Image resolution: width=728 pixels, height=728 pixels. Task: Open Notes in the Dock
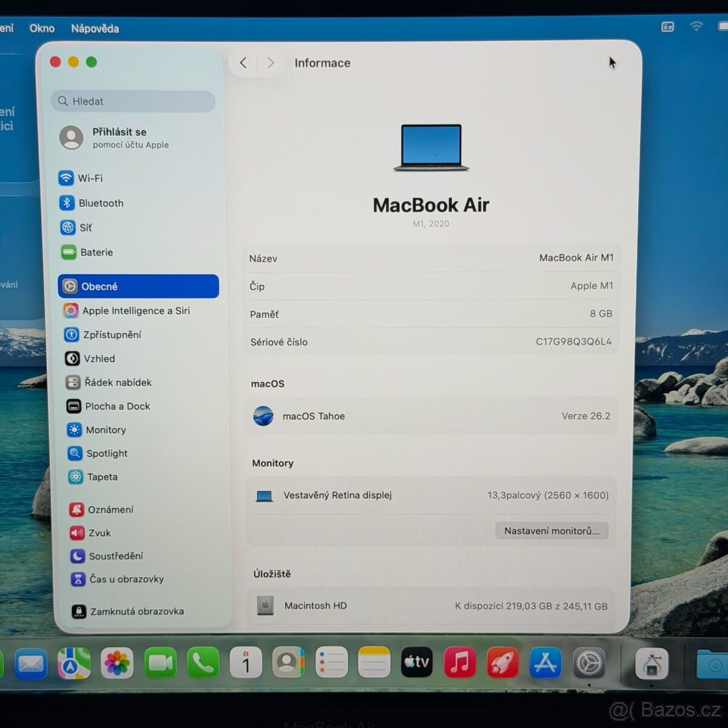374,662
